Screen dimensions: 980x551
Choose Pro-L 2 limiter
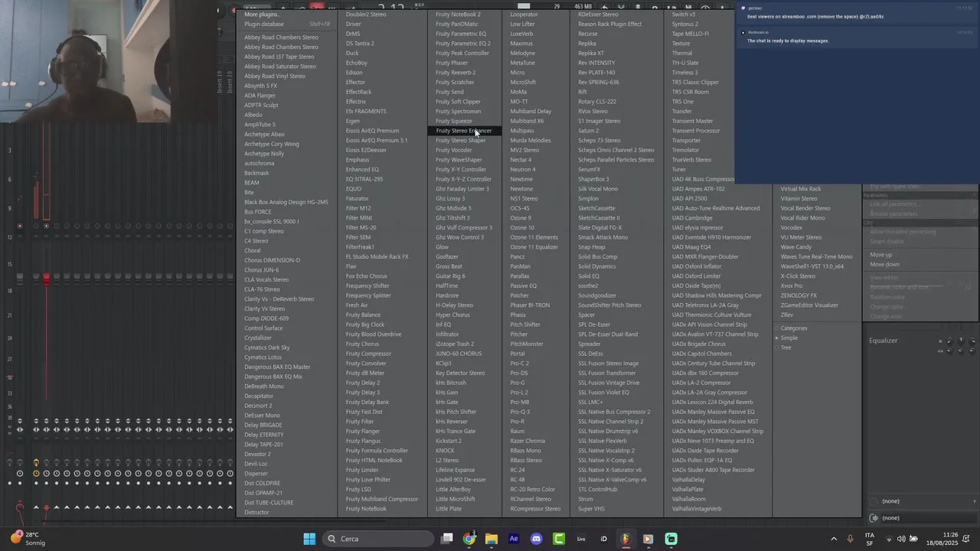click(x=519, y=393)
